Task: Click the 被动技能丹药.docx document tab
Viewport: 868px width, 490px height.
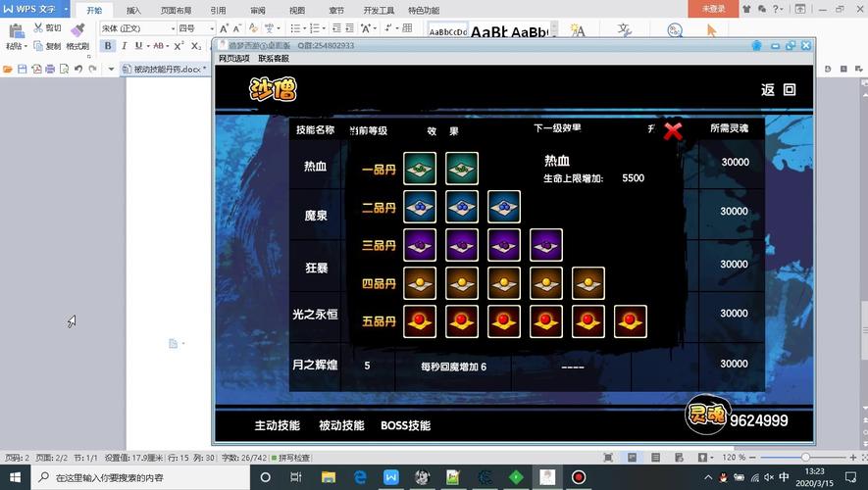Action: (165, 70)
